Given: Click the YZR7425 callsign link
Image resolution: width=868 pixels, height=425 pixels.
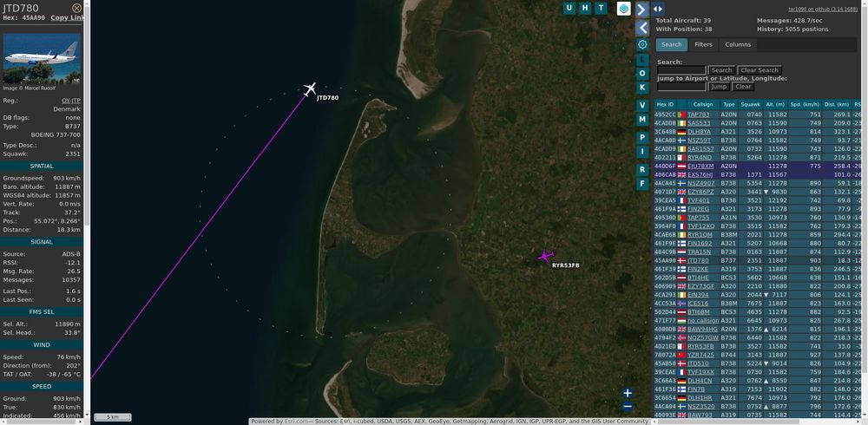Looking at the screenshot, I should pyautogui.click(x=700, y=355).
